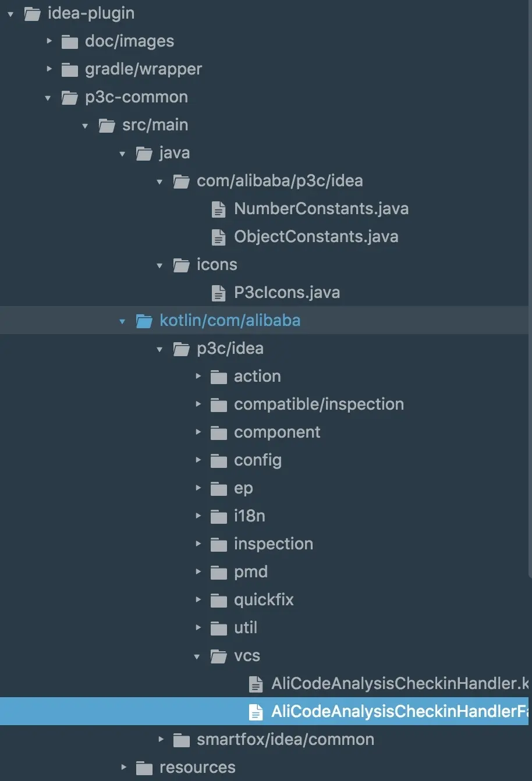Collapse the vcs folder

tap(196, 656)
